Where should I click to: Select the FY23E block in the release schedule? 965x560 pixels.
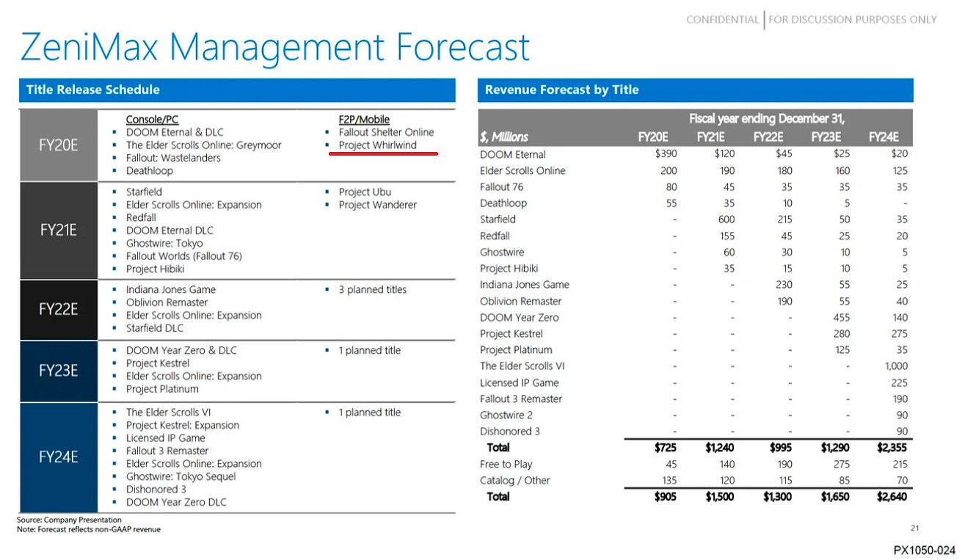tap(59, 371)
